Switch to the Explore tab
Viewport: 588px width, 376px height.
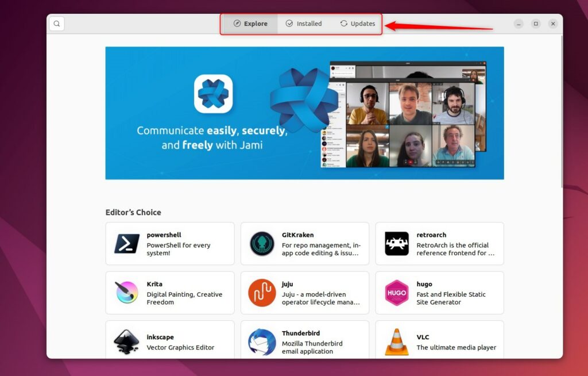[250, 24]
